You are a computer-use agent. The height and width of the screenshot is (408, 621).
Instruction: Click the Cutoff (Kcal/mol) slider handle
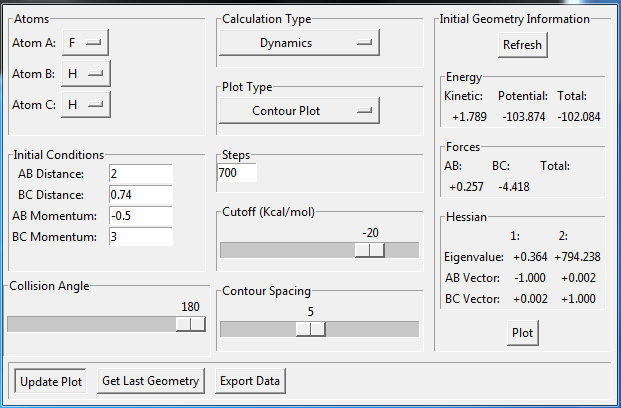pyautogui.click(x=370, y=250)
